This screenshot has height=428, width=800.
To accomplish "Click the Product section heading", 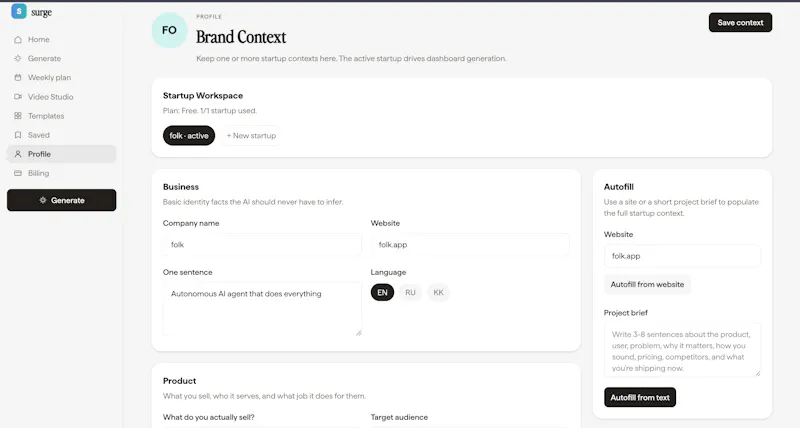I will point(179,381).
